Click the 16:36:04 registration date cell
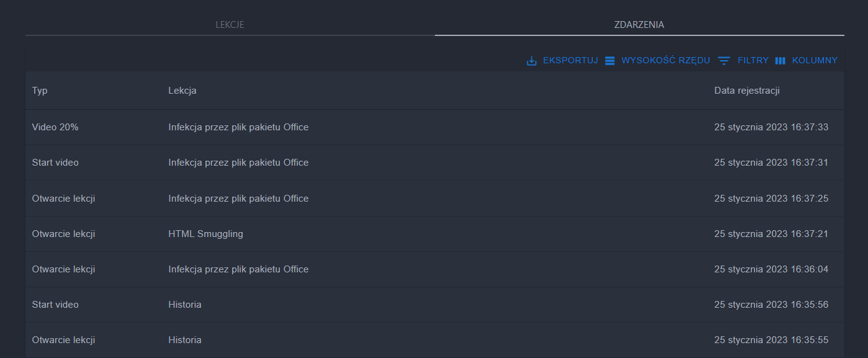This screenshot has height=358, width=868. click(x=771, y=269)
